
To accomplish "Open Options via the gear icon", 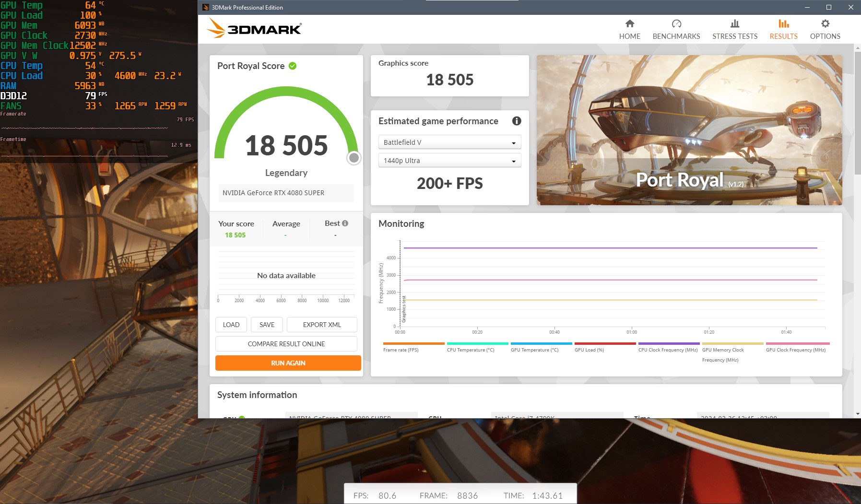I will pyautogui.click(x=825, y=23).
